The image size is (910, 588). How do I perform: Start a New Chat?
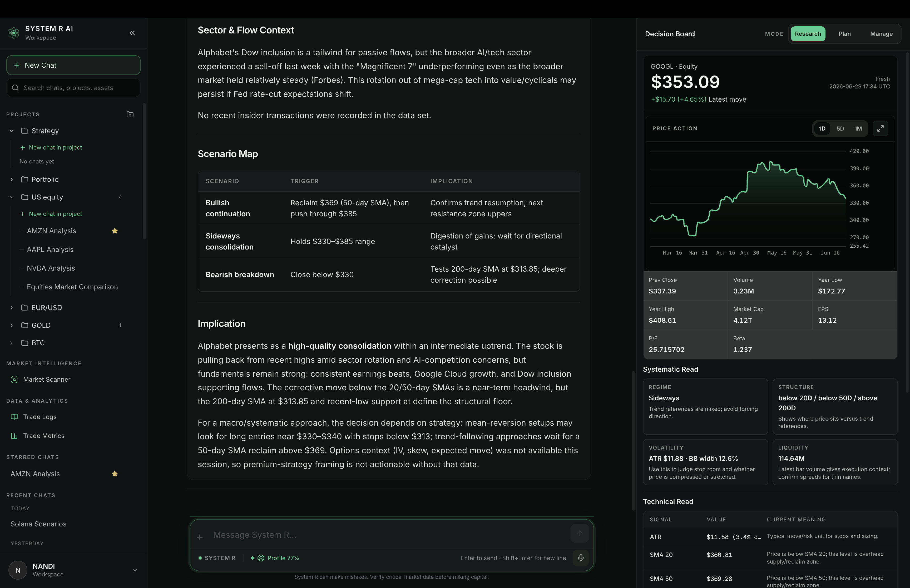(x=73, y=65)
